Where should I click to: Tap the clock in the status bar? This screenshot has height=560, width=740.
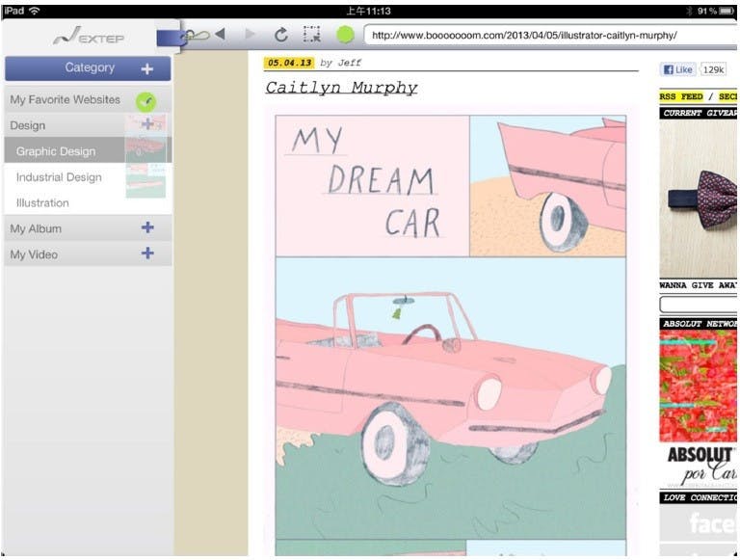(368, 11)
